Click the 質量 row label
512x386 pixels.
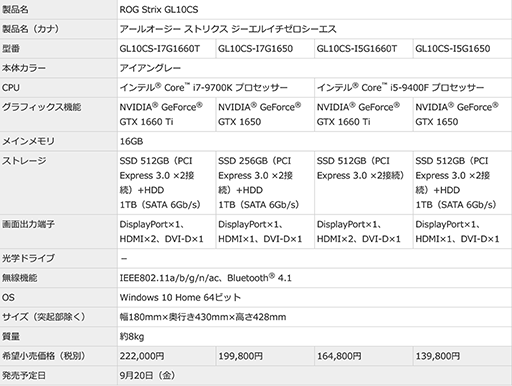[x=11, y=336]
